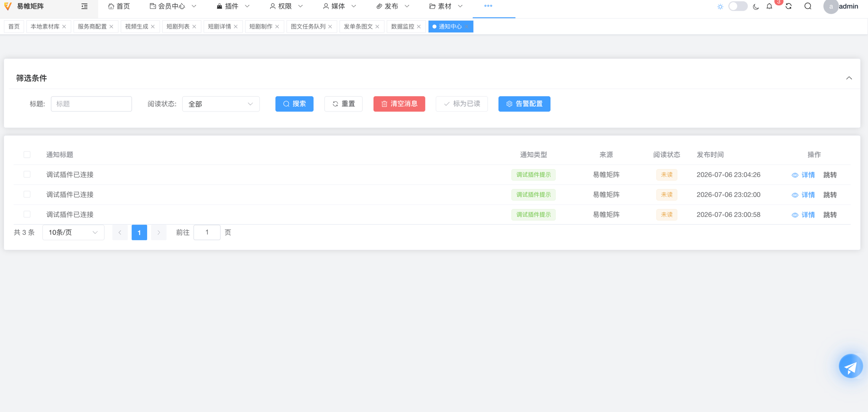Click the 调试插件提示 tag in first row

(x=533, y=175)
